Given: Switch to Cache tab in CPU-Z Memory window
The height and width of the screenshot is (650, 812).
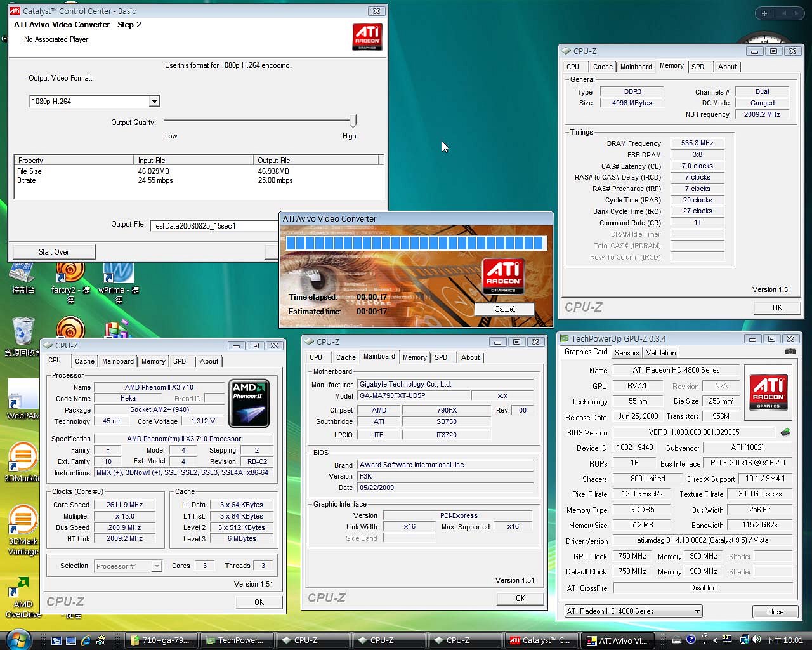Looking at the screenshot, I should 603,67.
